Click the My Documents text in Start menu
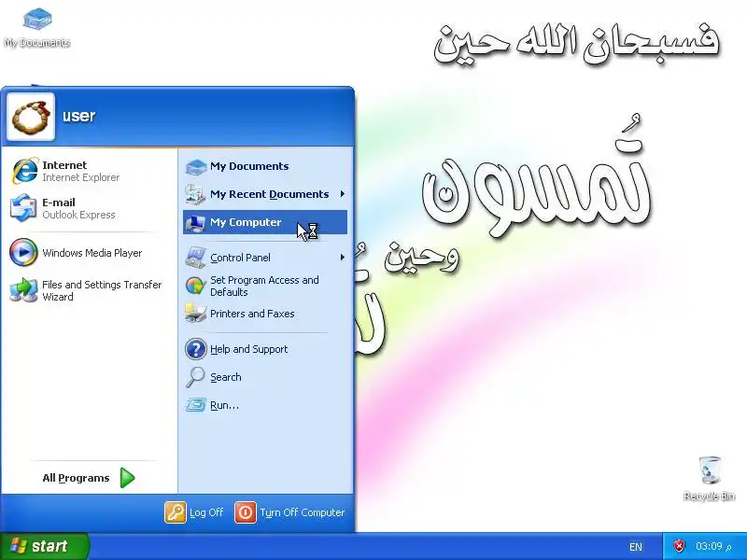Image resolution: width=747 pixels, height=560 pixels. (x=249, y=166)
